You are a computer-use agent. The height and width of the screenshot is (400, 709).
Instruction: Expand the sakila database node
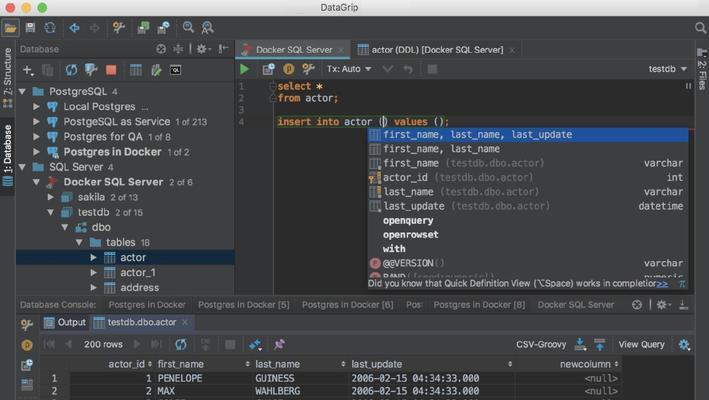(51, 198)
